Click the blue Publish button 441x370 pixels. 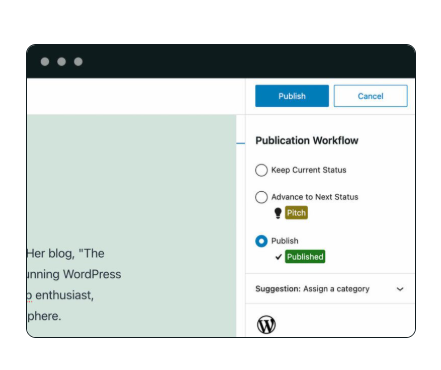[292, 96]
